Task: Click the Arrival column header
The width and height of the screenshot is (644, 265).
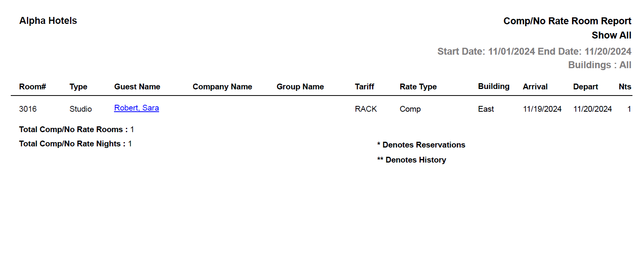Action: [535, 87]
